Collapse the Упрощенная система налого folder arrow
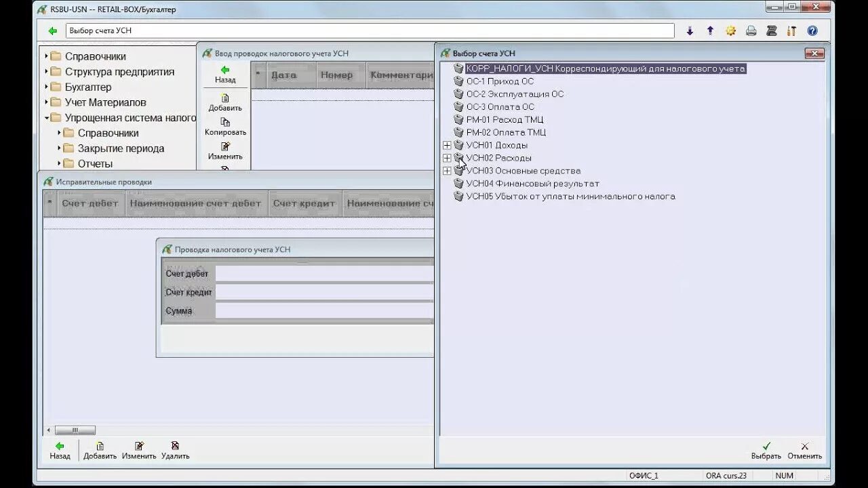Screen dimensions: 868x488 pos(46,118)
